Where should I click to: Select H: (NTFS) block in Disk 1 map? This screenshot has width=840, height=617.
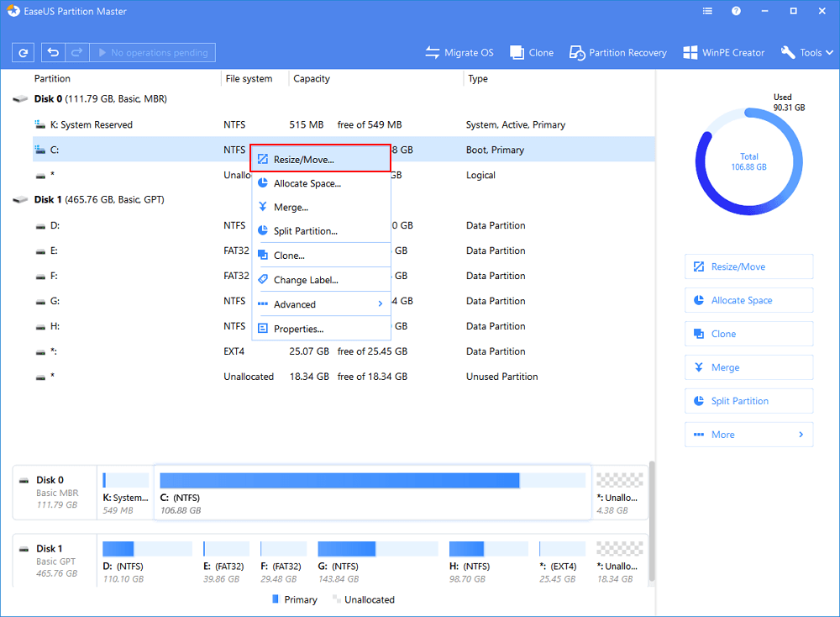pos(488,562)
